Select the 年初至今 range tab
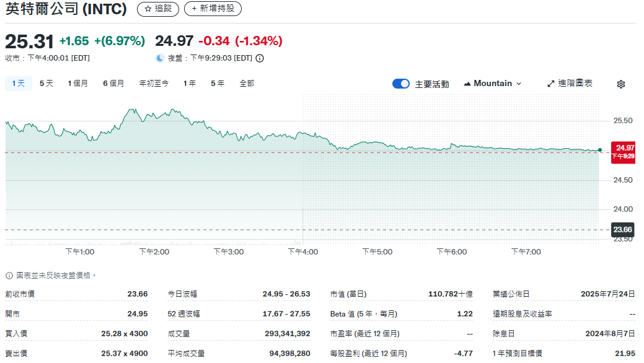Image resolution: width=644 pixels, height=363 pixels. (154, 84)
